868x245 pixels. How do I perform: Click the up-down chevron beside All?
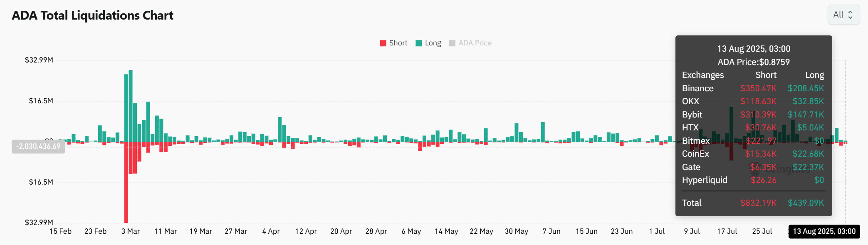pos(850,15)
